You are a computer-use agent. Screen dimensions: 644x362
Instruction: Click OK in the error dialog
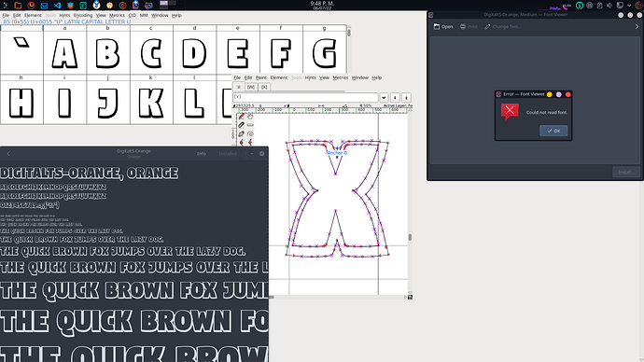tap(553, 131)
